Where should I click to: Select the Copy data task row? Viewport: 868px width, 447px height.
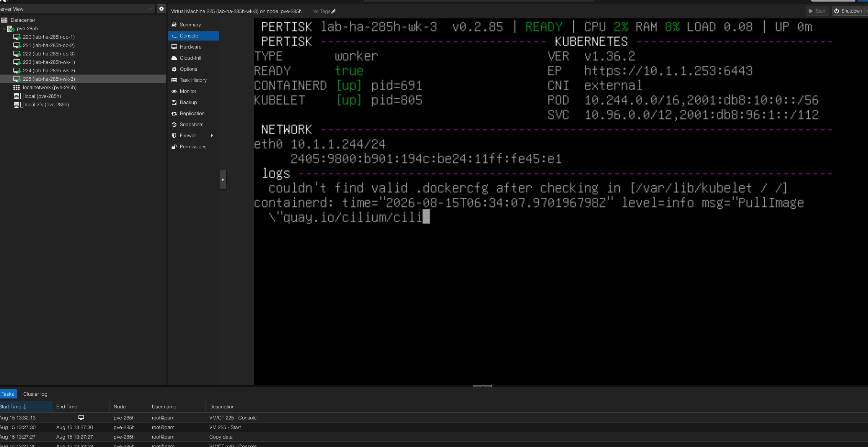pos(434,437)
